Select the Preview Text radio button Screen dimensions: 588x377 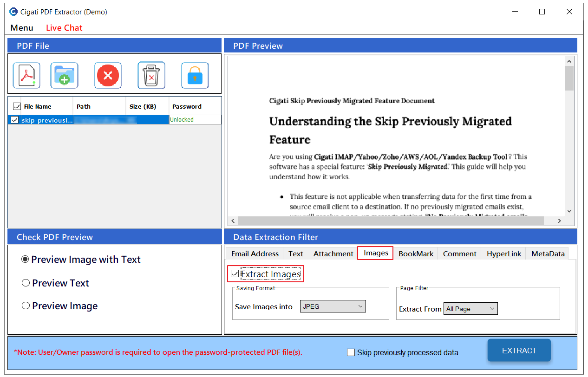pyautogui.click(x=26, y=283)
